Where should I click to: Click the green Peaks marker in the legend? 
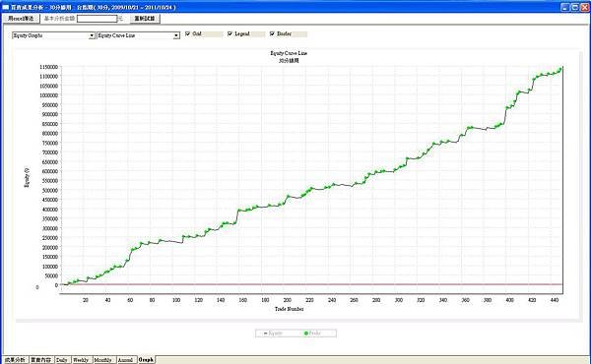click(306, 334)
